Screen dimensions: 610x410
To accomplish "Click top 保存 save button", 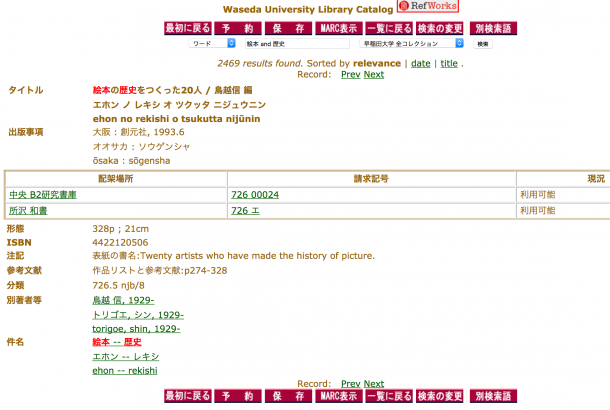I will [x=288, y=28].
